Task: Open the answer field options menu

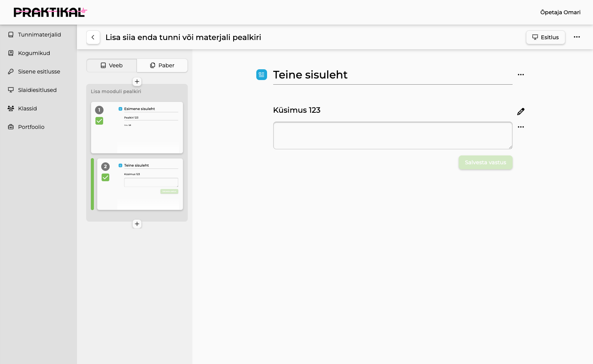Action: 521,127
